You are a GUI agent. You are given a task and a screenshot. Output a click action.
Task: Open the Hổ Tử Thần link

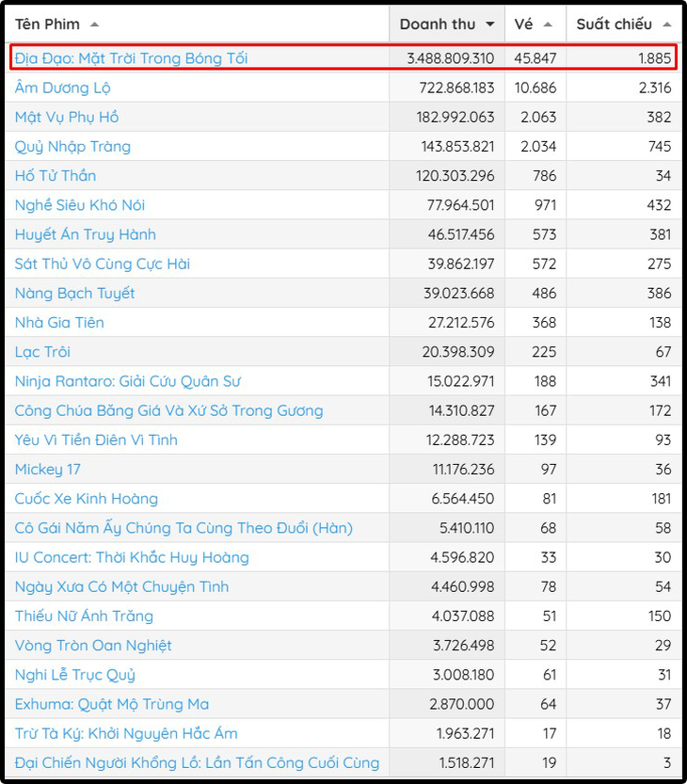56,176
